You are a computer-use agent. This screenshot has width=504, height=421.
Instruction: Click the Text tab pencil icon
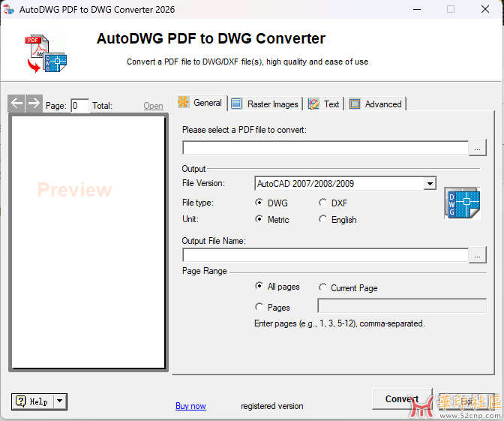point(313,104)
